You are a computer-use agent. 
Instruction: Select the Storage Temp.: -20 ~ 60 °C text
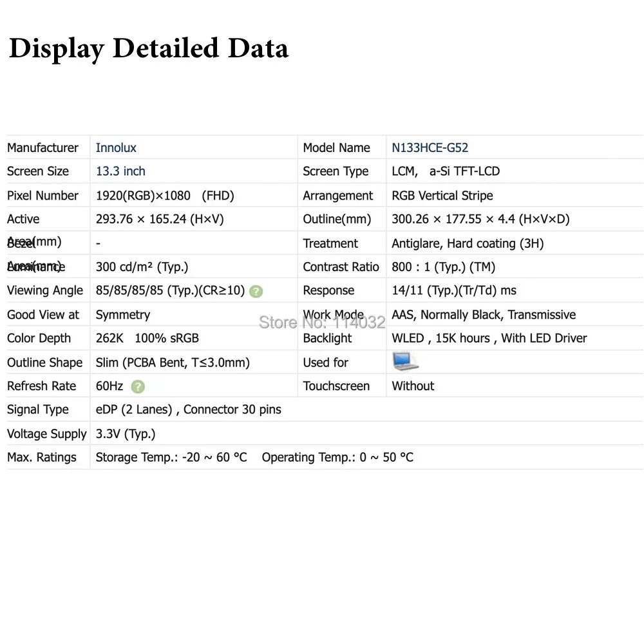pos(171,457)
